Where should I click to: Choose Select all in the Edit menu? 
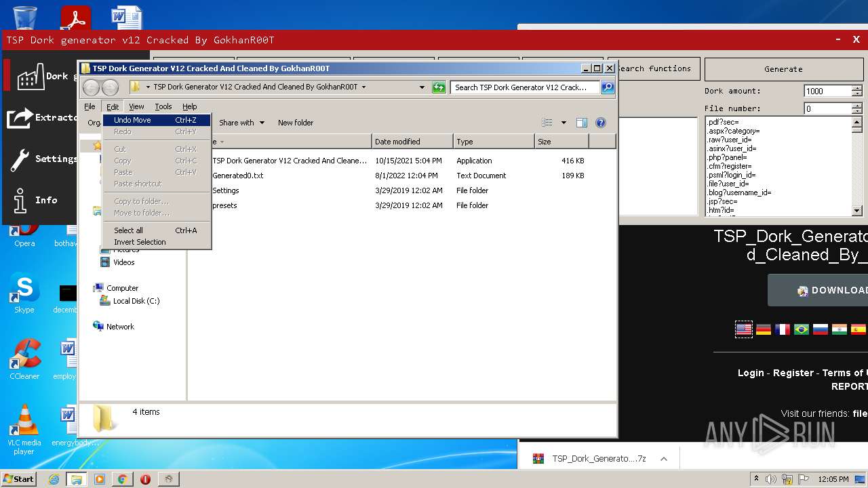(157, 230)
